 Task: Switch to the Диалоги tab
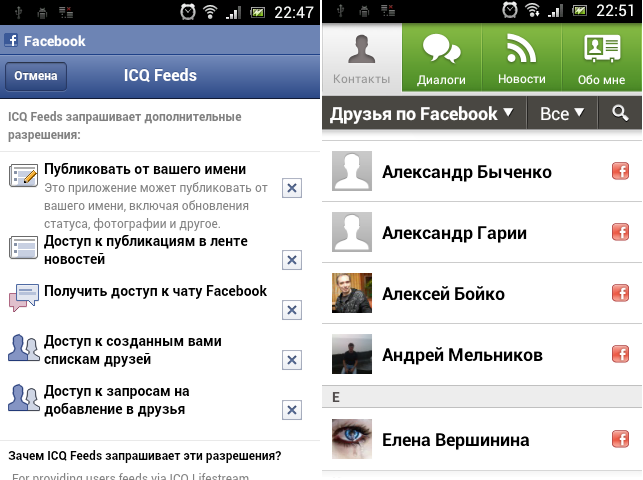pos(441,57)
